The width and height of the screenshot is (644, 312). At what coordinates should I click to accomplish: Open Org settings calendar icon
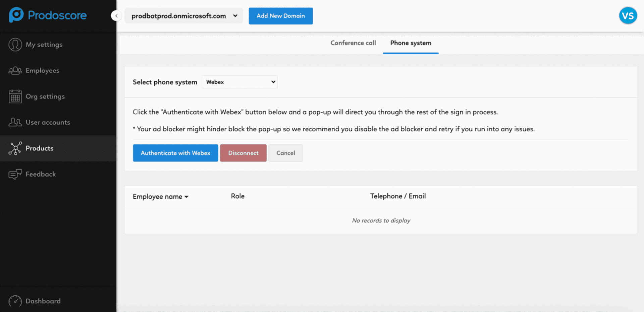15,97
